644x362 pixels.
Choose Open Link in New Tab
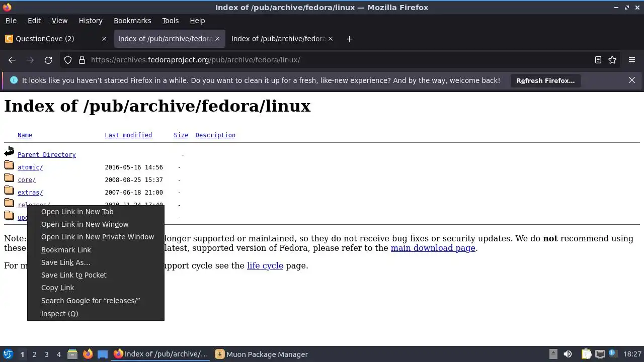click(x=96, y=212)
